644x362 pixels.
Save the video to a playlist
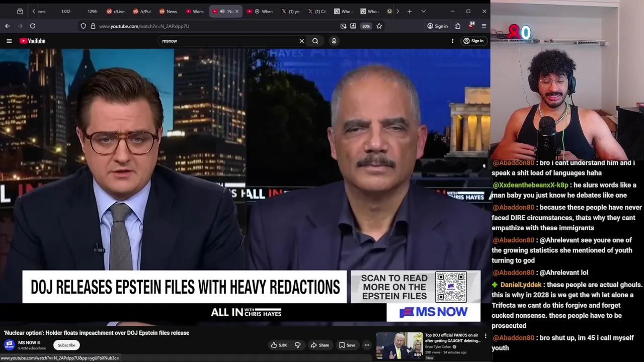tap(347, 345)
